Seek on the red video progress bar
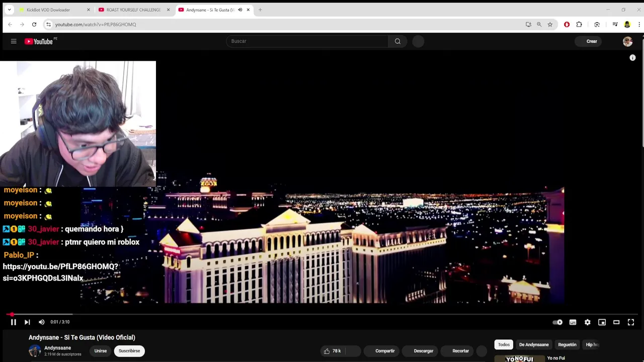The width and height of the screenshot is (644, 362). [x=322, y=314]
